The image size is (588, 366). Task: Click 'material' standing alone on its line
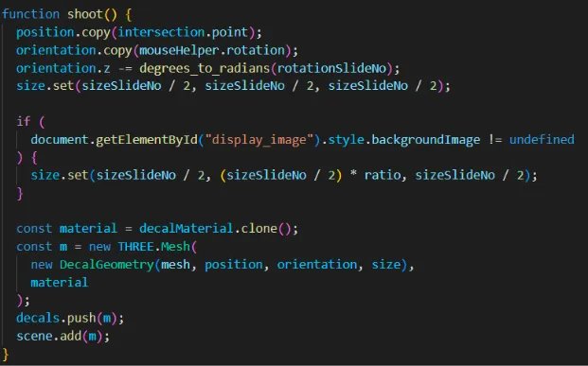(x=60, y=283)
